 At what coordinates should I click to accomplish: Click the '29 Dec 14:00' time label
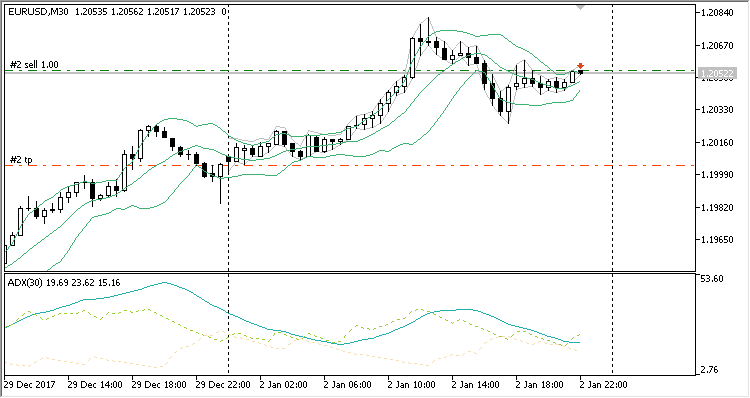[x=95, y=385]
